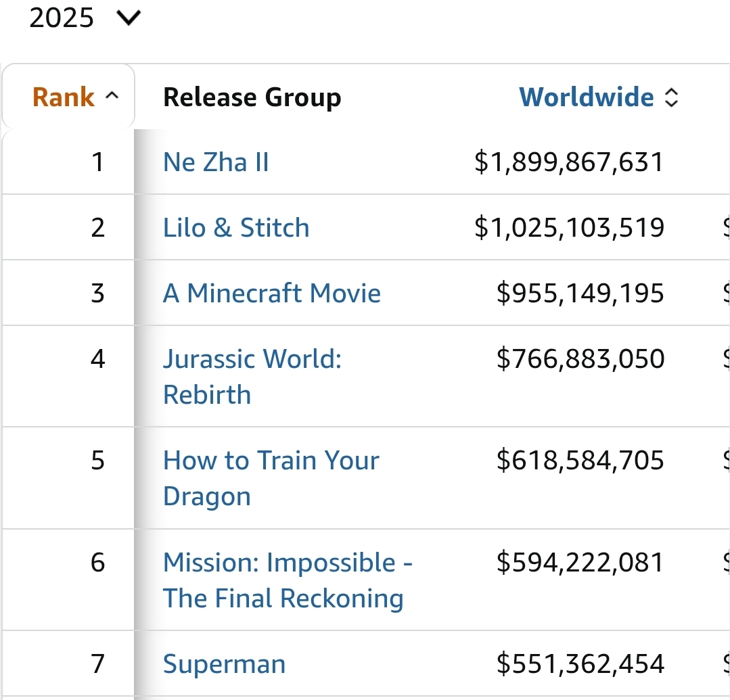730x700 pixels.
Task: Click the Release Group column header
Action: [x=252, y=97]
